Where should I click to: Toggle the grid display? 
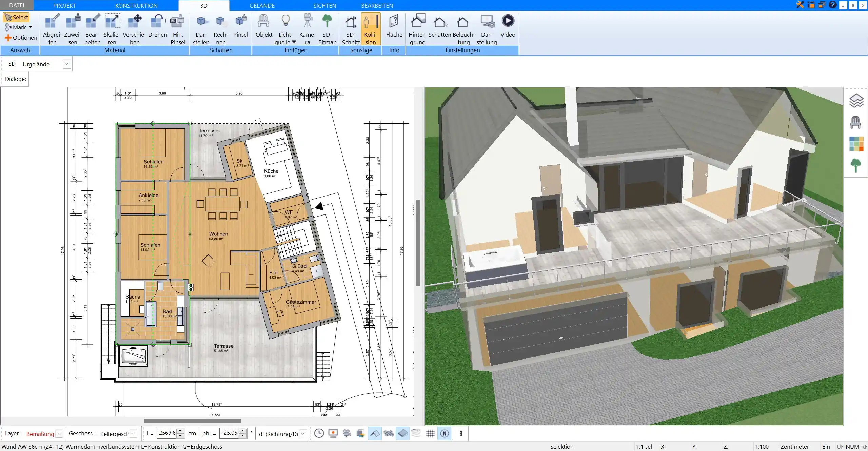coord(430,433)
